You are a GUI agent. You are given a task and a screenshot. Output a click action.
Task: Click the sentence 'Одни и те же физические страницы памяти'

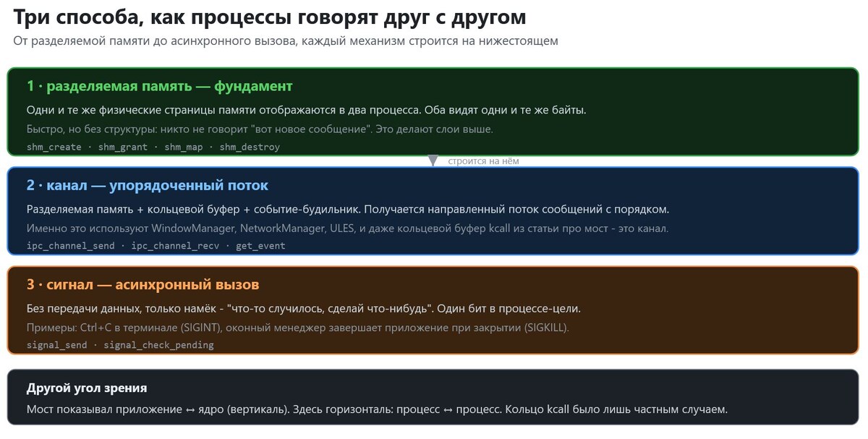(x=306, y=110)
